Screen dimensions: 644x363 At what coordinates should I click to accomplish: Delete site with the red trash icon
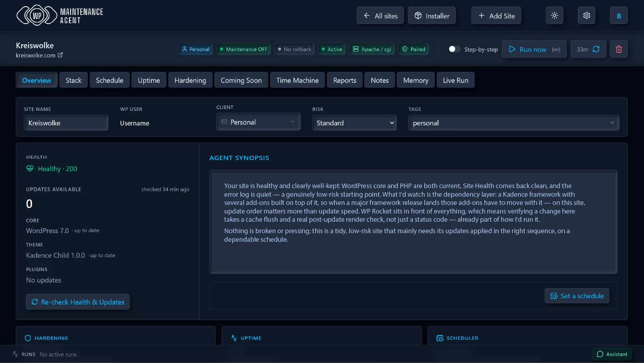pos(619,49)
